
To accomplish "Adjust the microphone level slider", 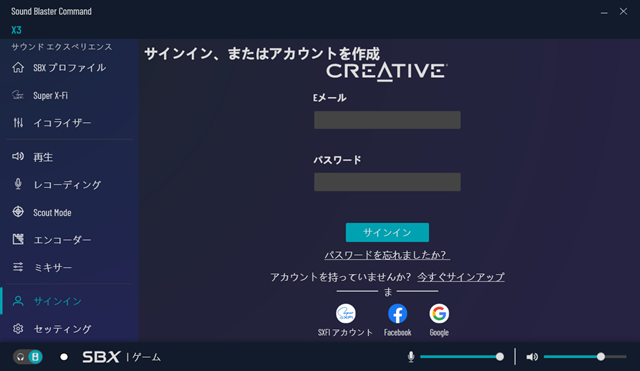I will pos(461,357).
